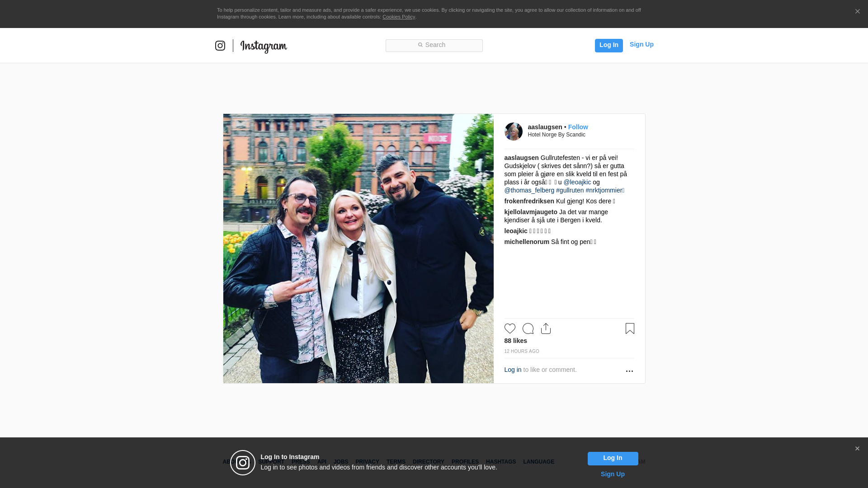
Task: Click the share post icon
Action: [546, 328]
